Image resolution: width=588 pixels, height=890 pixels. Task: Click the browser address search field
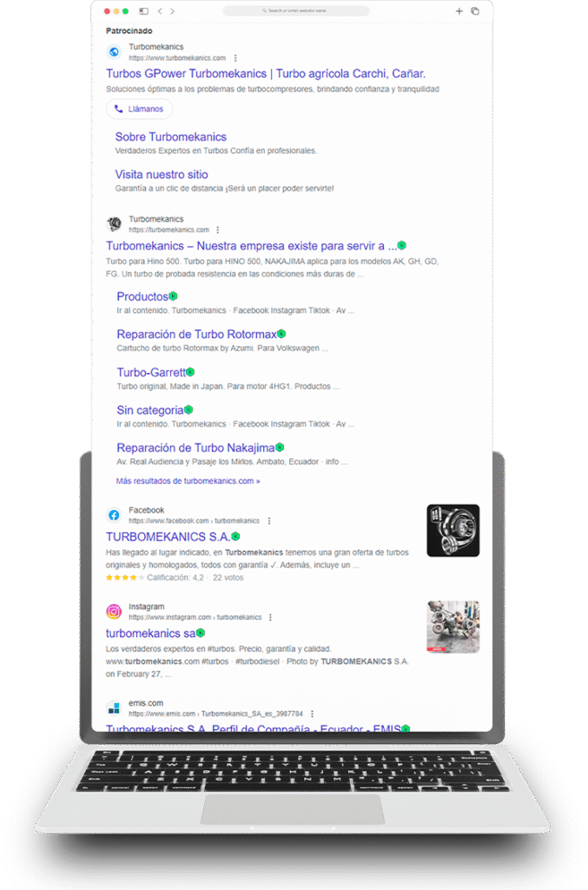point(296,10)
